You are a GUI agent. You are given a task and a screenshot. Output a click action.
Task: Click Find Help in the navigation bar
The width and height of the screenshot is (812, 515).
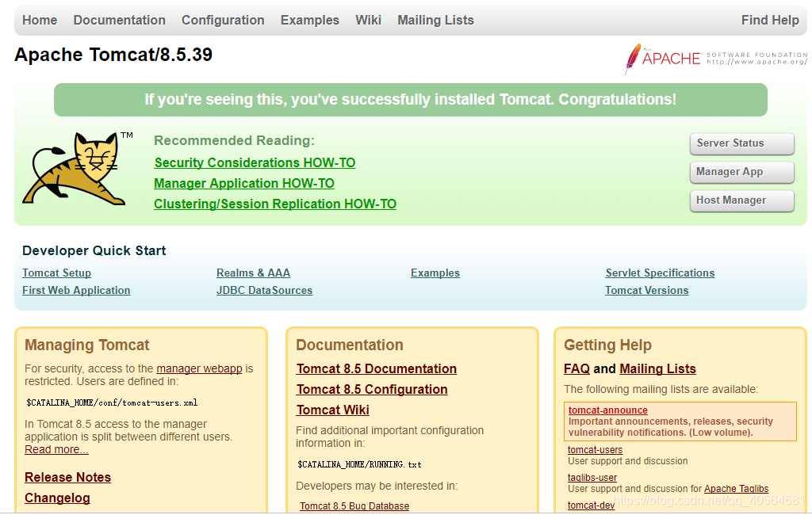770,20
